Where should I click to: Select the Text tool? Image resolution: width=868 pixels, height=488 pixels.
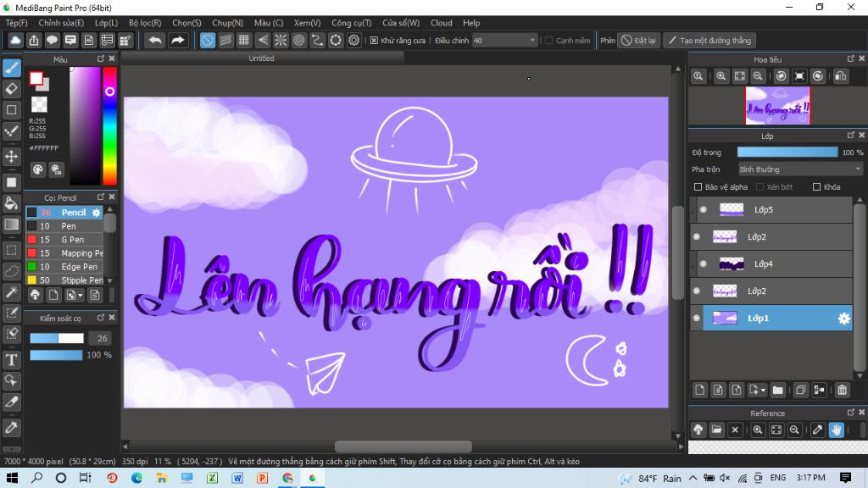[12, 360]
